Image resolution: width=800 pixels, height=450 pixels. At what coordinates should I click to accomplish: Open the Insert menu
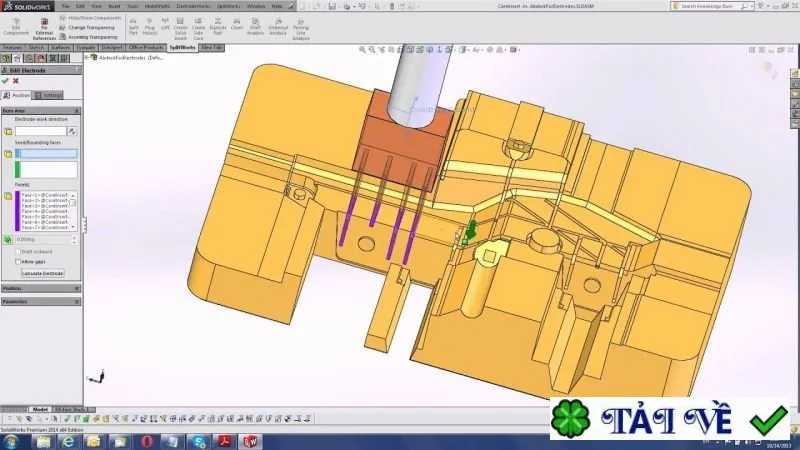point(114,6)
